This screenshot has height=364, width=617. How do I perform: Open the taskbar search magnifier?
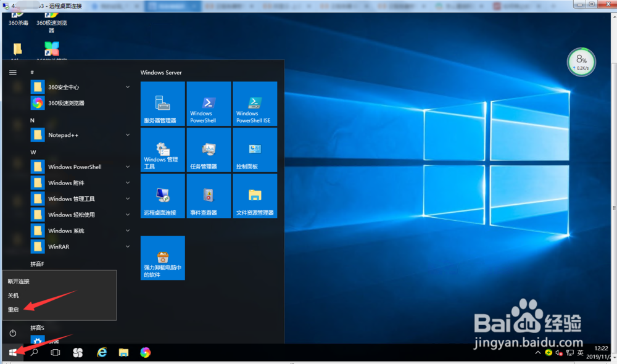coord(34,352)
